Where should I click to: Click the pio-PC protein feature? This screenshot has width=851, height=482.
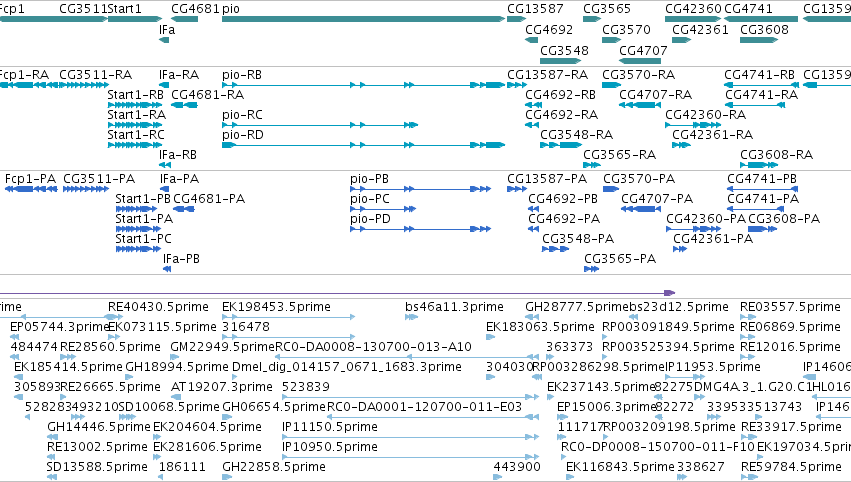coord(383,209)
